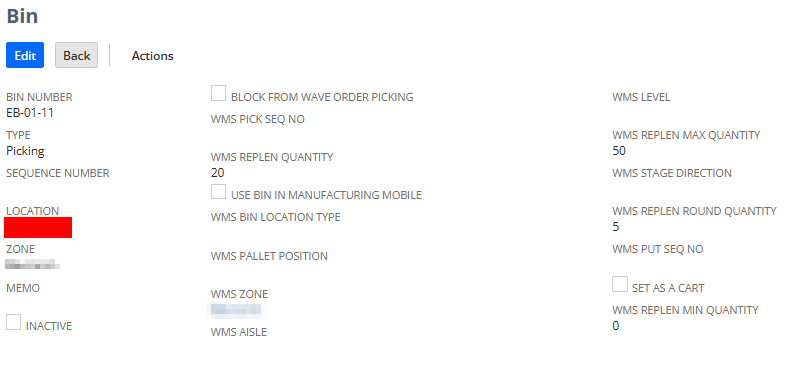Open the blurred WMS Zone value link
Image resolution: width=792 pixels, height=365 pixels.
pos(238,309)
